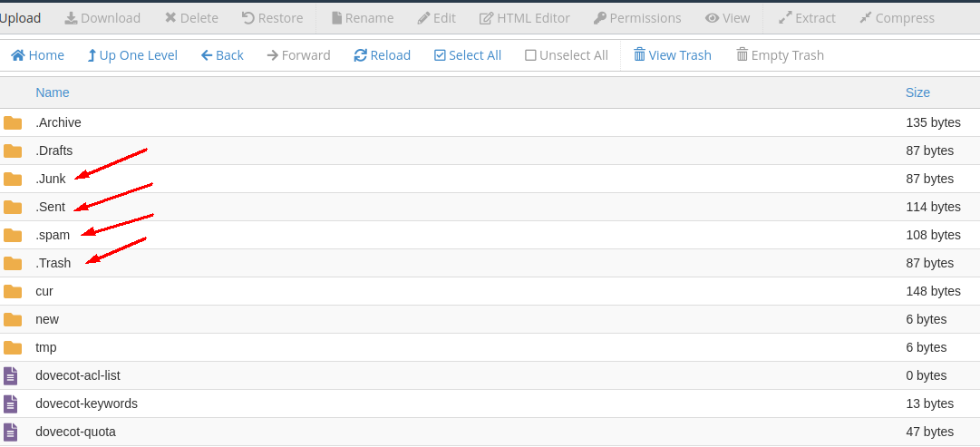Click the Extract toolbar button
The height and width of the screenshot is (447, 980).
pos(807,18)
